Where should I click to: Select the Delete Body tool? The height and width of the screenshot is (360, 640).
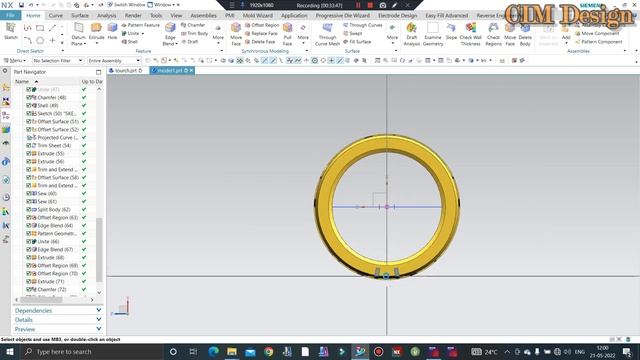(x=525, y=34)
